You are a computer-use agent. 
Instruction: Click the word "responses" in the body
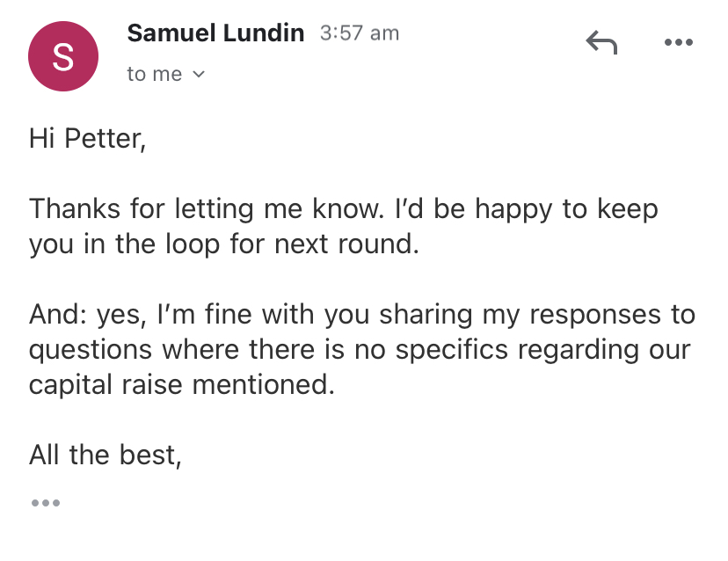[x=594, y=316]
